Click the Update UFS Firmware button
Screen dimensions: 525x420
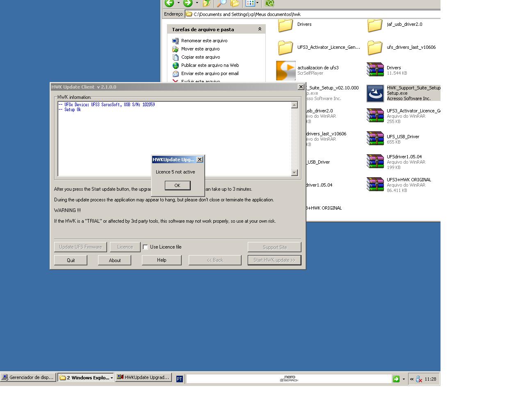pyautogui.click(x=80, y=247)
